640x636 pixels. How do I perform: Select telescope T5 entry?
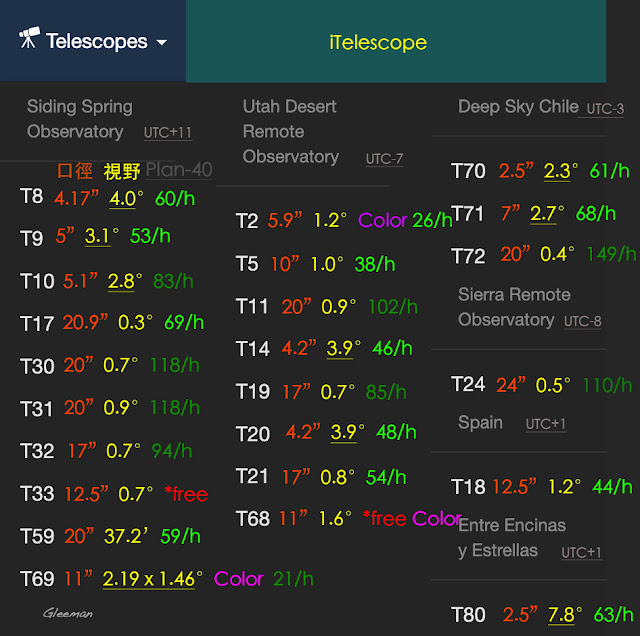coord(247,264)
